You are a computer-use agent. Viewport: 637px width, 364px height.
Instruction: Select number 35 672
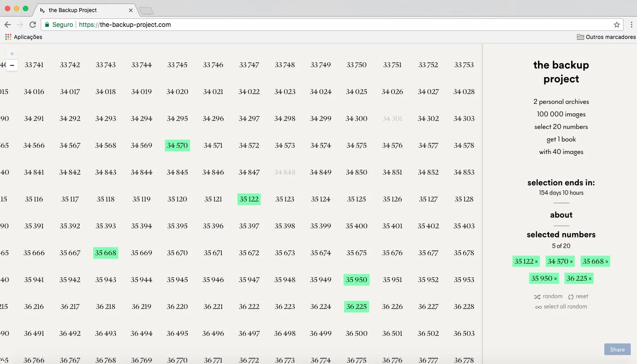(249, 253)
